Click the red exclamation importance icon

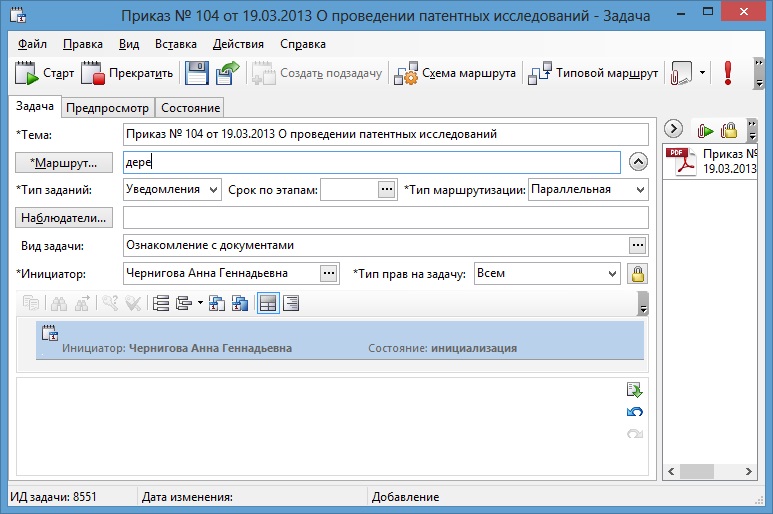click(x=728, y=73)
